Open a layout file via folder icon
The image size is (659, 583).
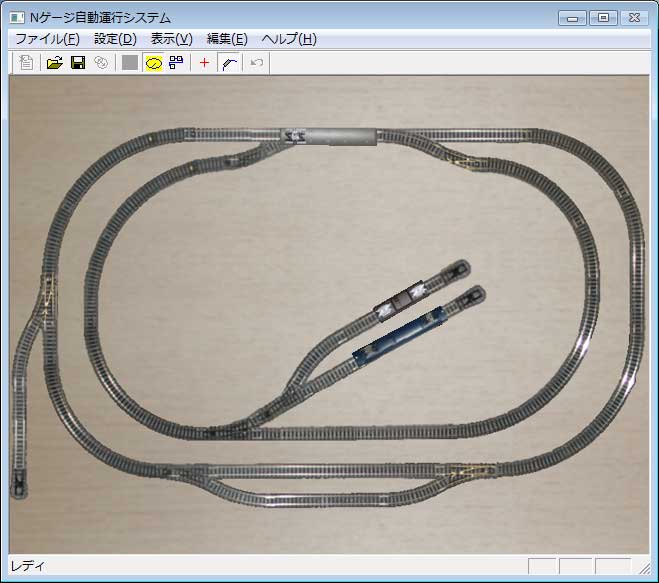click(54, 63)
